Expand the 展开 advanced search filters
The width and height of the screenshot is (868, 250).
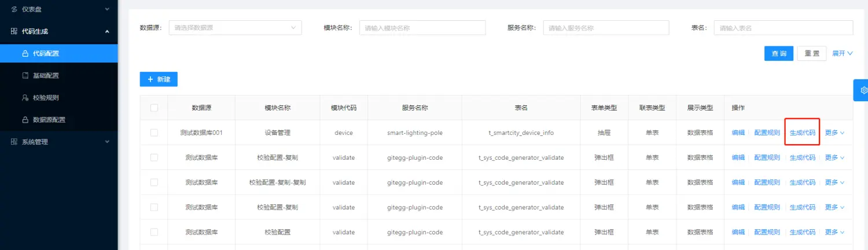843,54
